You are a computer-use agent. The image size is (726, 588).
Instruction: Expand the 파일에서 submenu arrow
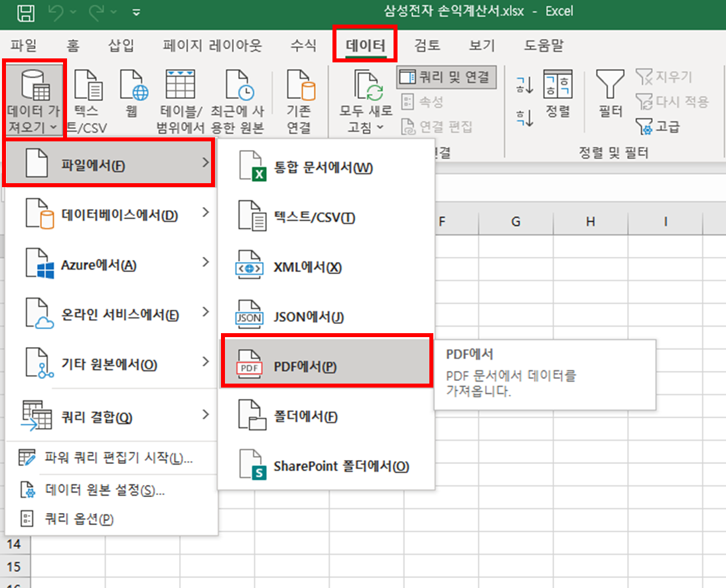206,163
